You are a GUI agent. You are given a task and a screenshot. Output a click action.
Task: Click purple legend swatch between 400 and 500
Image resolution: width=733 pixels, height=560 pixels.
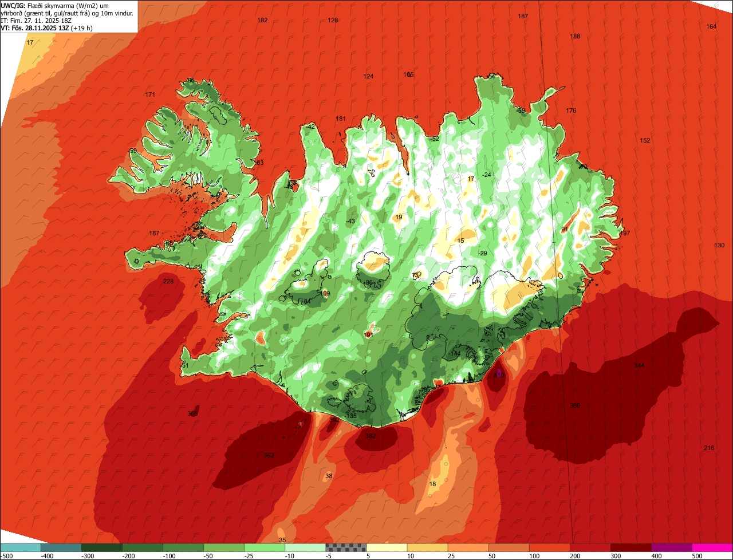[x=671, y=547]
